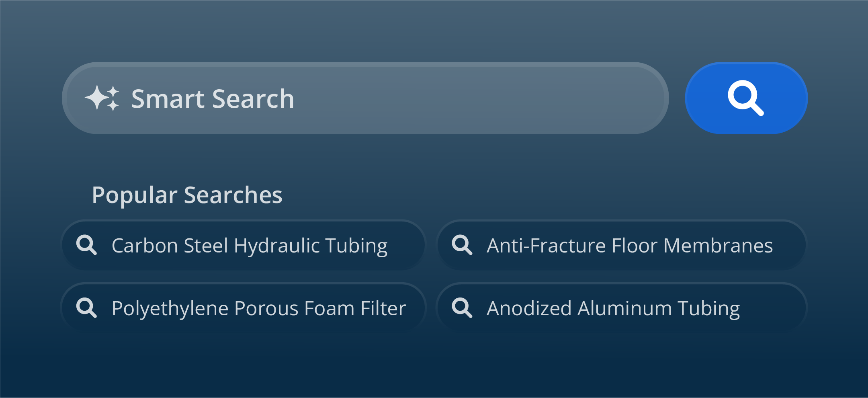
Task: Click the Smart Search placeholder text
Action: (x=213, y=99)
